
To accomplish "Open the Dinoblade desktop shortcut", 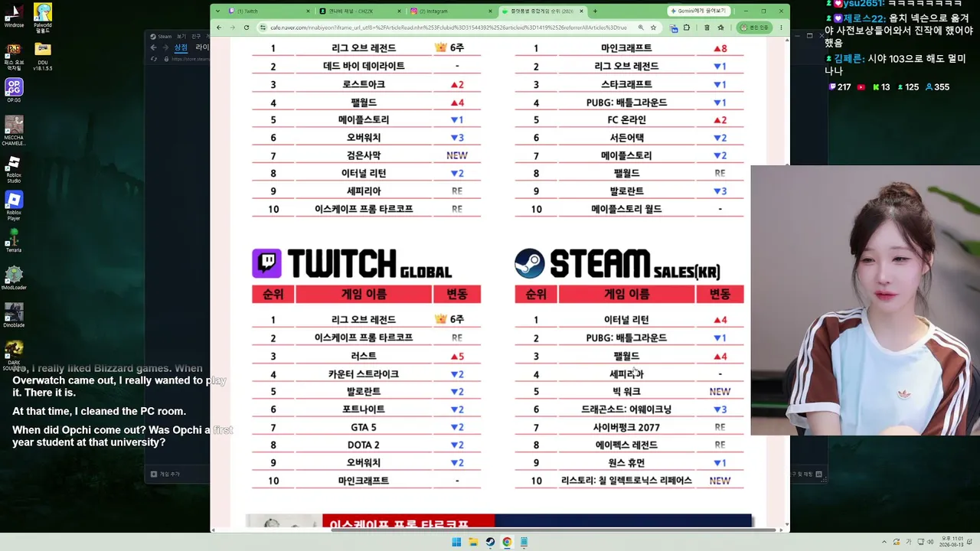I will (14, 315).
